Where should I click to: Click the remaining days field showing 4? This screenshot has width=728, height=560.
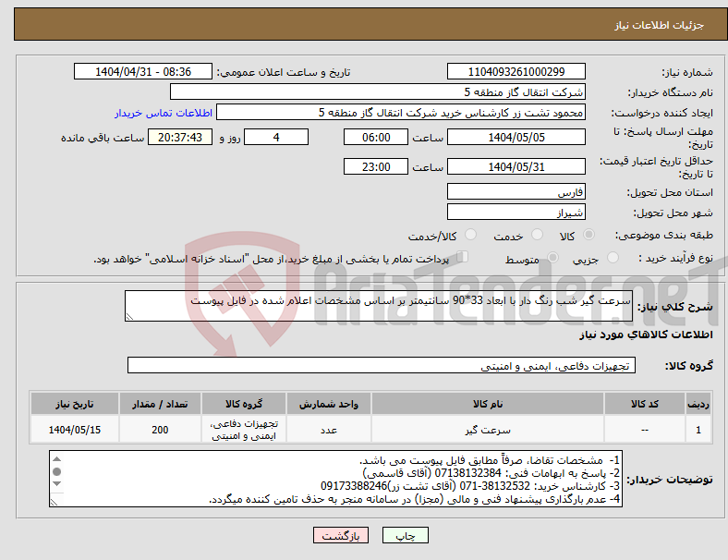tap(276, 138)
